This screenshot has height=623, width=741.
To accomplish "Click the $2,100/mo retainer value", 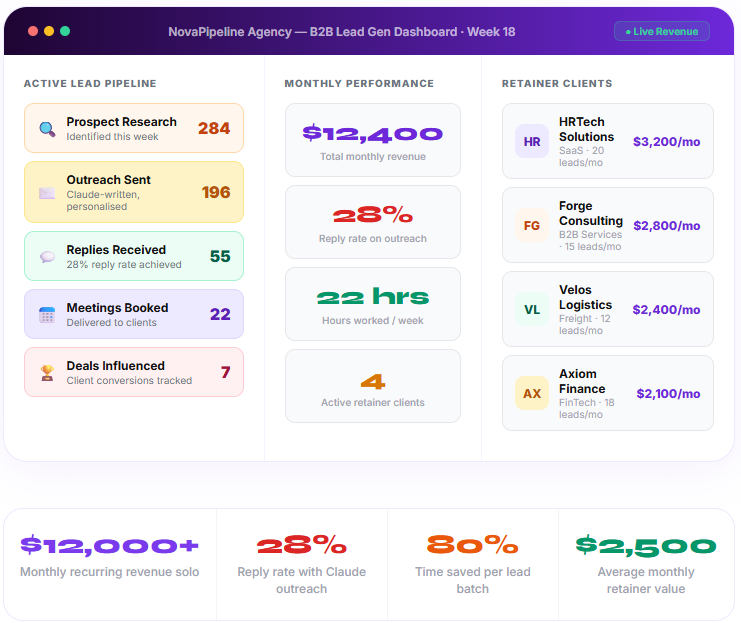I will (668, 394).
